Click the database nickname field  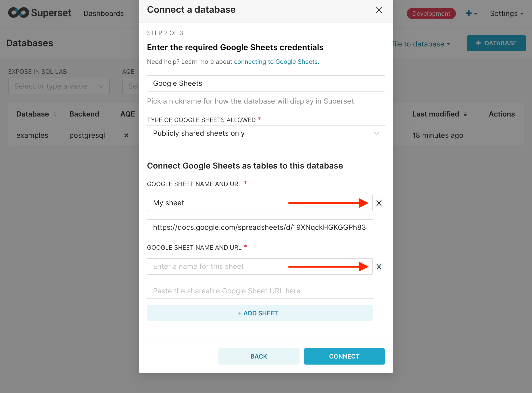[x=266, y=83]
